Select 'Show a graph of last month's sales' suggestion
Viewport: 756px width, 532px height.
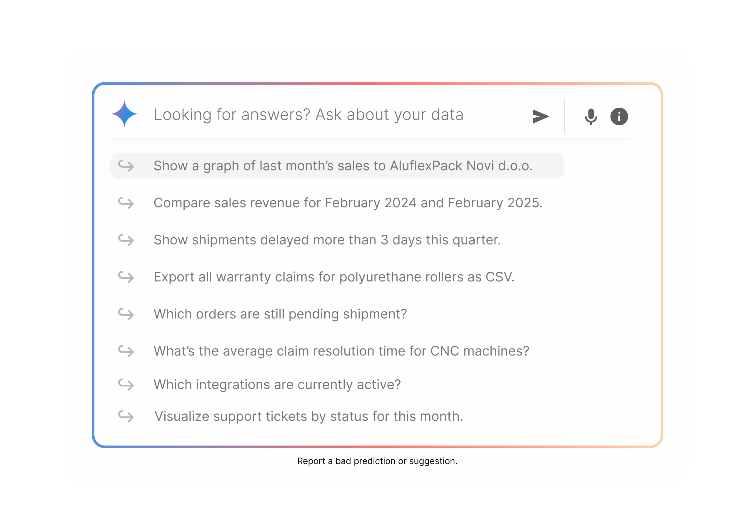coord(337,166)
